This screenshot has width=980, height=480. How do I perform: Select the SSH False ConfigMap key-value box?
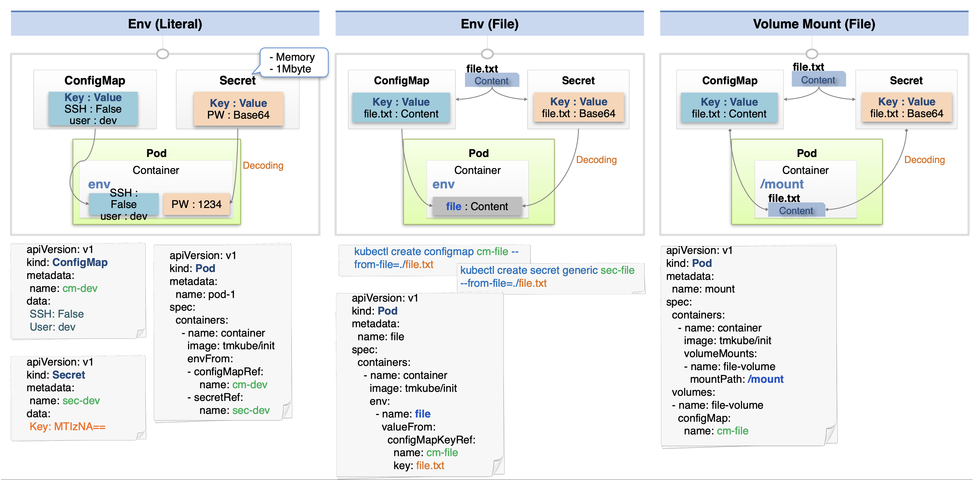pyautogui.click(x=93, y=109)
